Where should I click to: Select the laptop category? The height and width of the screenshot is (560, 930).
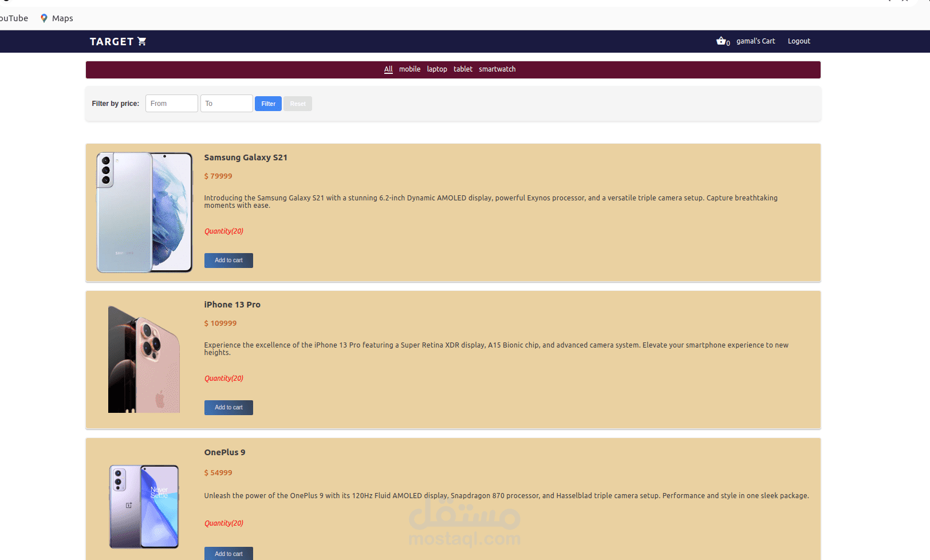437,69
